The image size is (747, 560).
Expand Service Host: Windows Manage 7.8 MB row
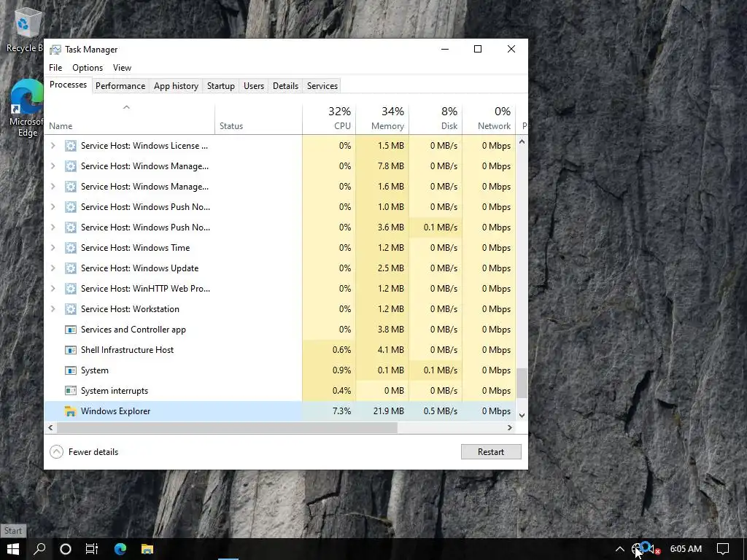[x=53, y=166]
